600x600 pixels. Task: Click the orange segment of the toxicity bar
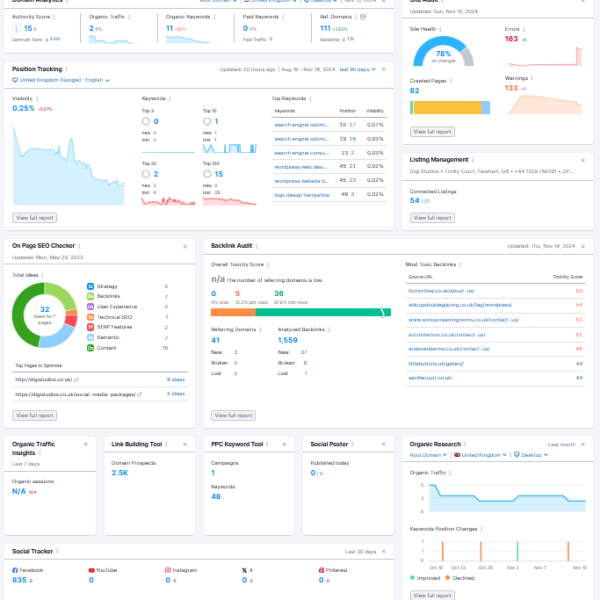tap(233, 312)
